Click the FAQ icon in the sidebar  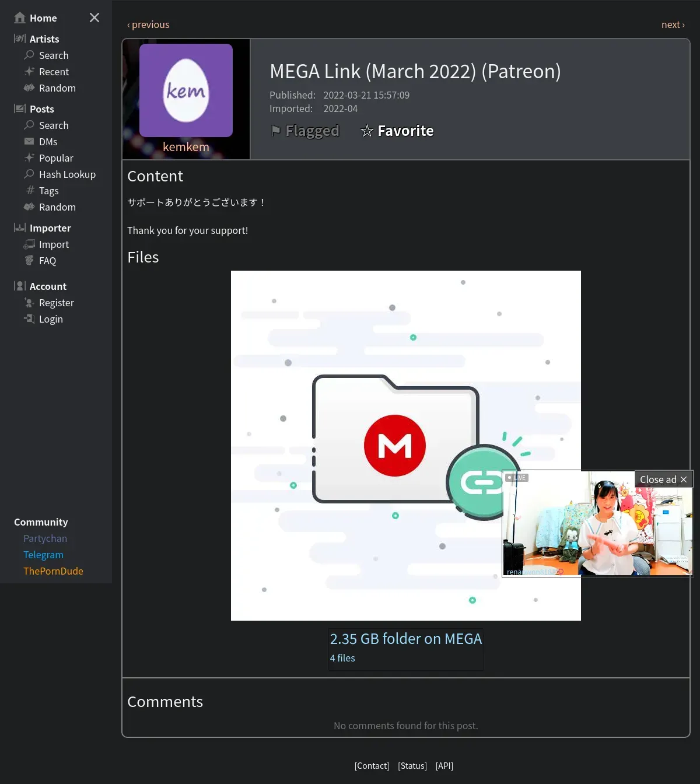click(29, 260)
